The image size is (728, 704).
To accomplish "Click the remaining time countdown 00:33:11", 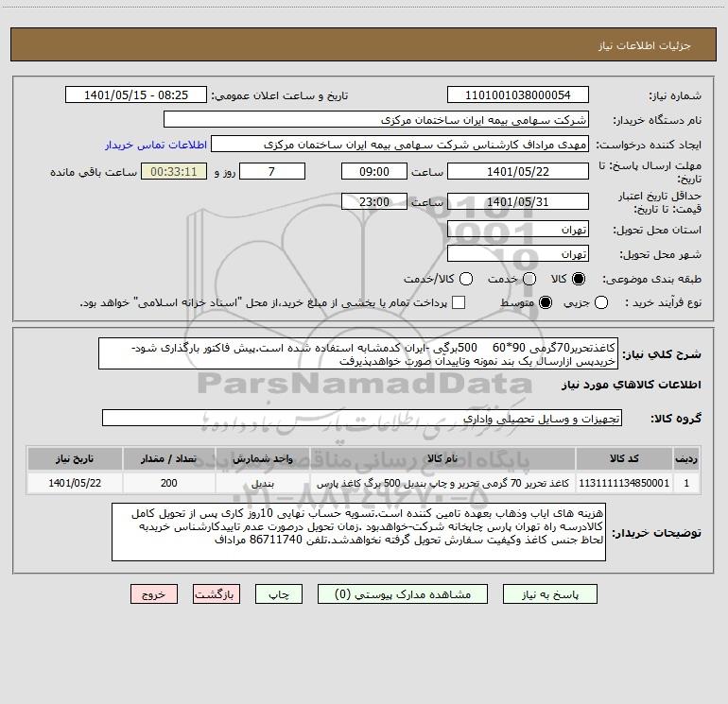I will coord(174,172).
